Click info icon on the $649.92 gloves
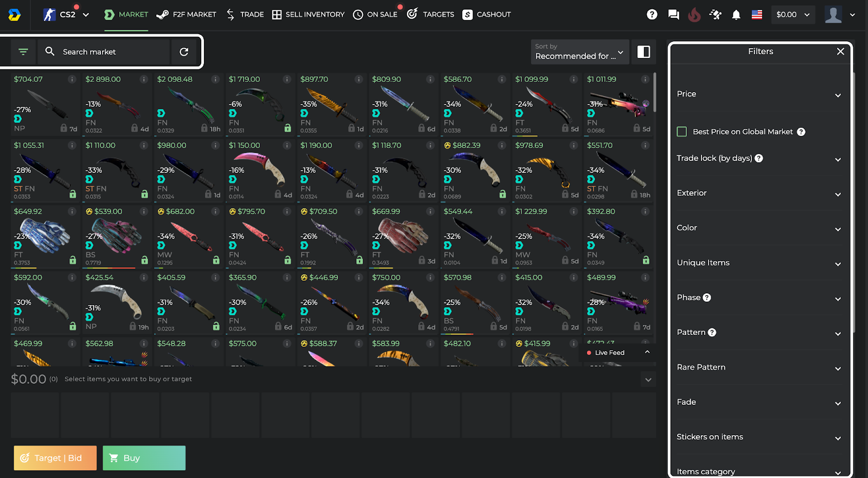The image size is (868, 478). [x=72, y=211]
